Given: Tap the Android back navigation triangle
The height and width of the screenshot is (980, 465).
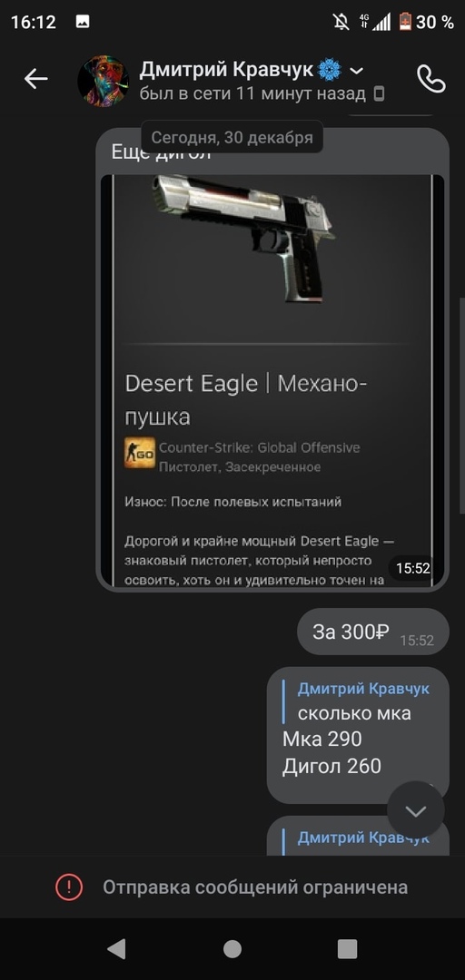Looking at the screenshot, I should [x=115, y=949].
